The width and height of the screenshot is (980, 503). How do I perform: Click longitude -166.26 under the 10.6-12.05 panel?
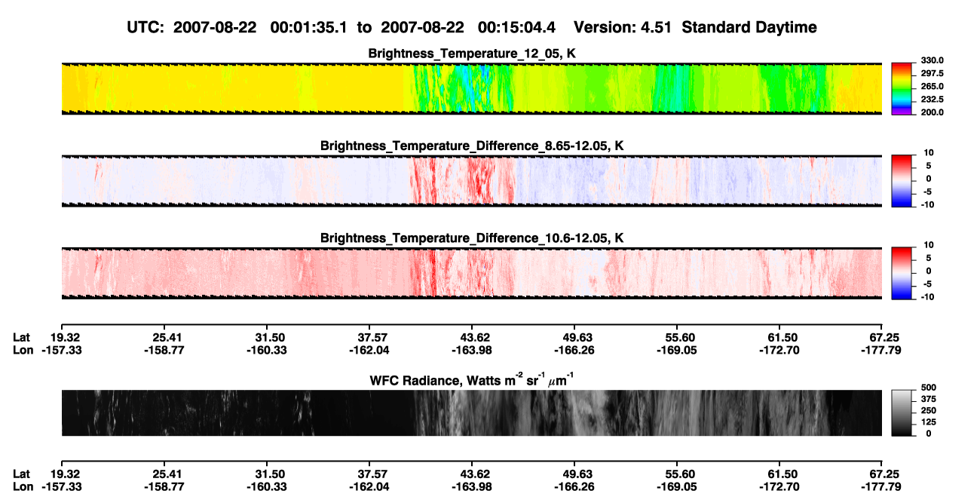tap(574, 350)
